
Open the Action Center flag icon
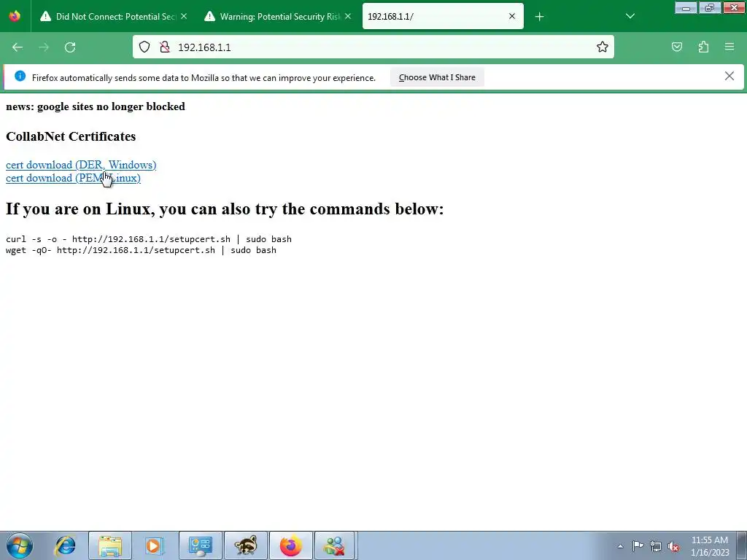point(638,546)
